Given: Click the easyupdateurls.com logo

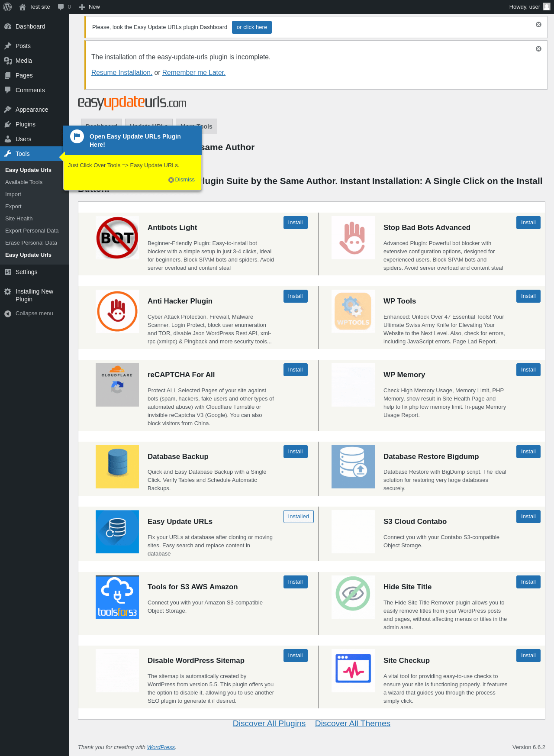Looking at the screenshot, I should click(132, 103).
